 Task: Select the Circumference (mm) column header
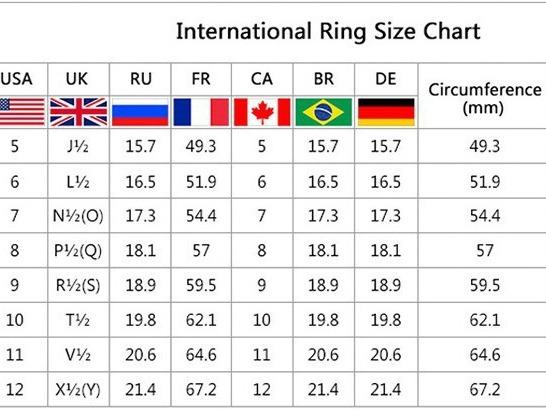point(484,99)
